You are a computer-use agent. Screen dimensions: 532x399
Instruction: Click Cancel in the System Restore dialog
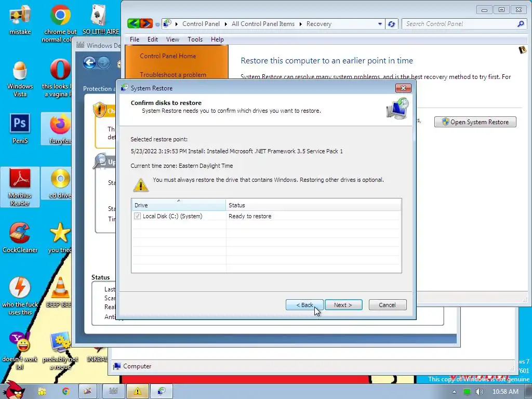click(x=388, y=304)
